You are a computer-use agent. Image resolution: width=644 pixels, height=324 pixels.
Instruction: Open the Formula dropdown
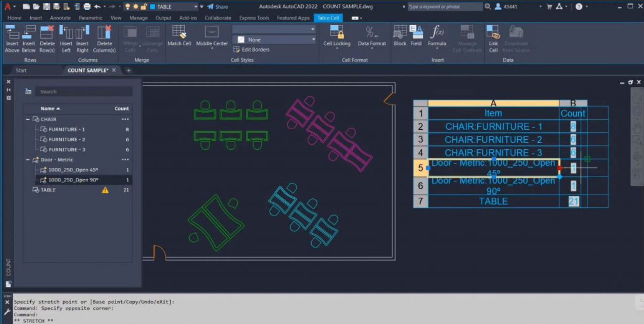tap(437, 49)
